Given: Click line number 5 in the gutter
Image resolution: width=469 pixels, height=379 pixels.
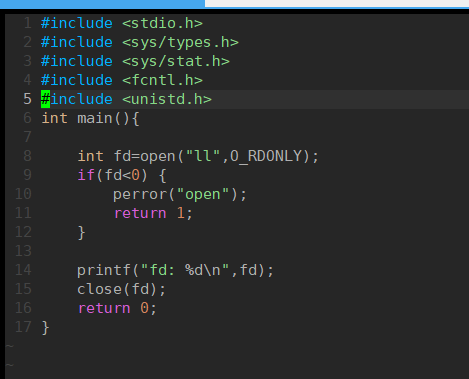Looking at the screenshot, I should pos(27,99).
